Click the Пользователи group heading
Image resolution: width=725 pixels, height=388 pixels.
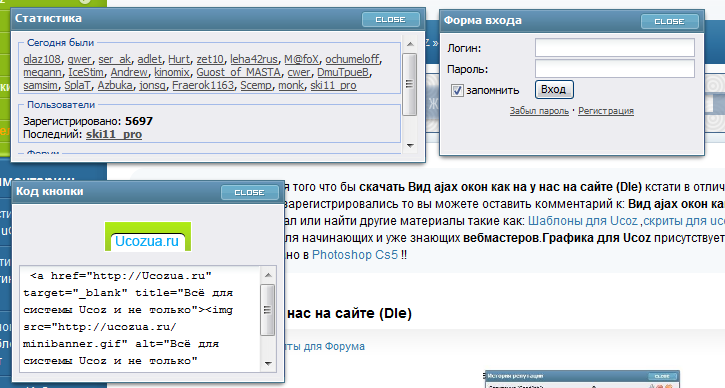coord(61,105)
